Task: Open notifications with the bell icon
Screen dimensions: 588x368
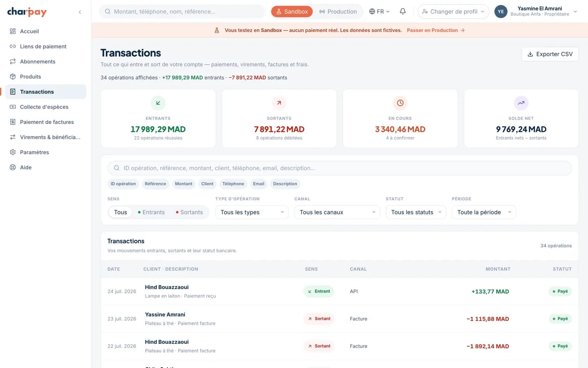Action: point(403,11)
